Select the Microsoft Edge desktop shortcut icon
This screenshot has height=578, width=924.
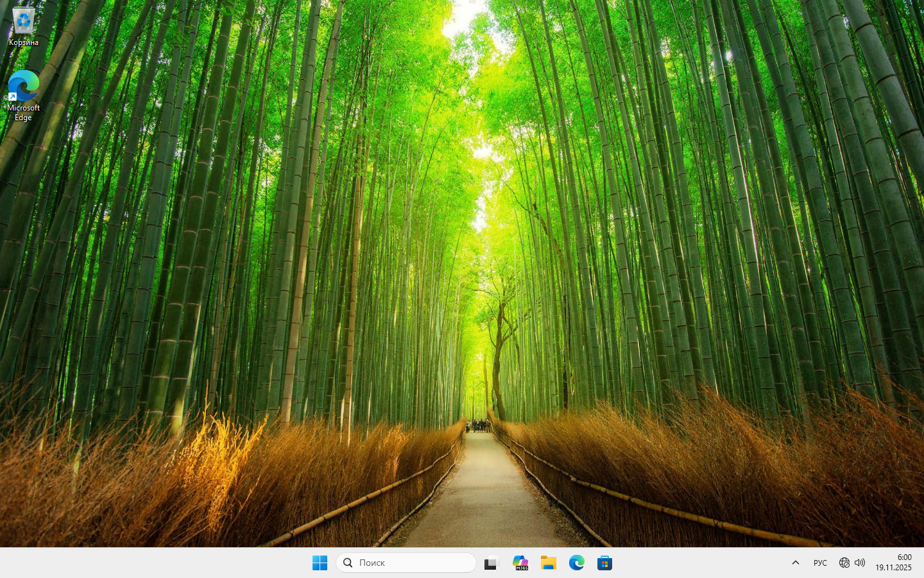tap(23, 86)
